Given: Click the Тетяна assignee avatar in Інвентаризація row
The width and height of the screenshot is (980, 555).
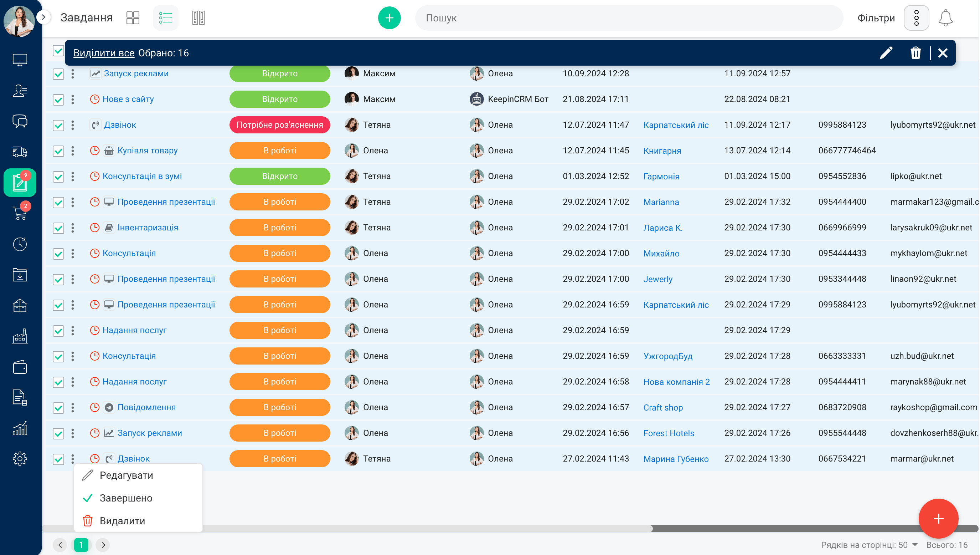Looking at the screenshot, I should click(x=351, y=228).
